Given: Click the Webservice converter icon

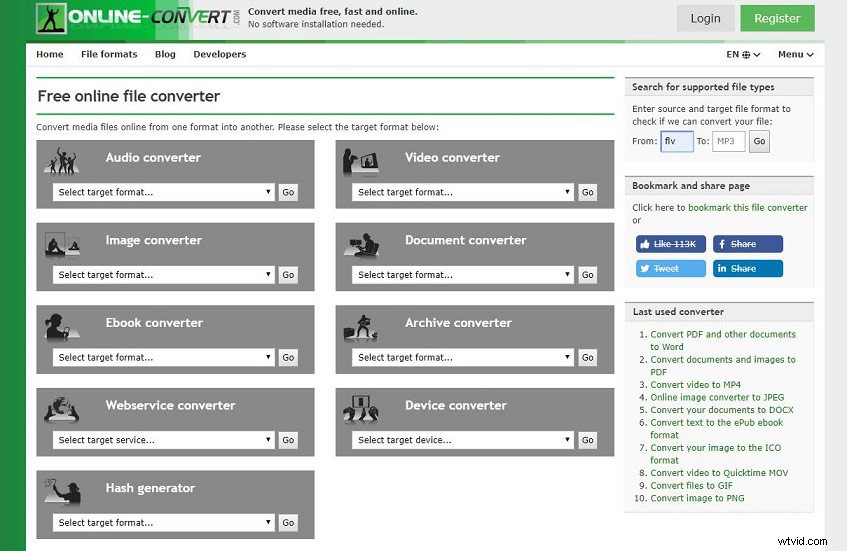Looking at the screenshot, I should [x=62, y=409].
